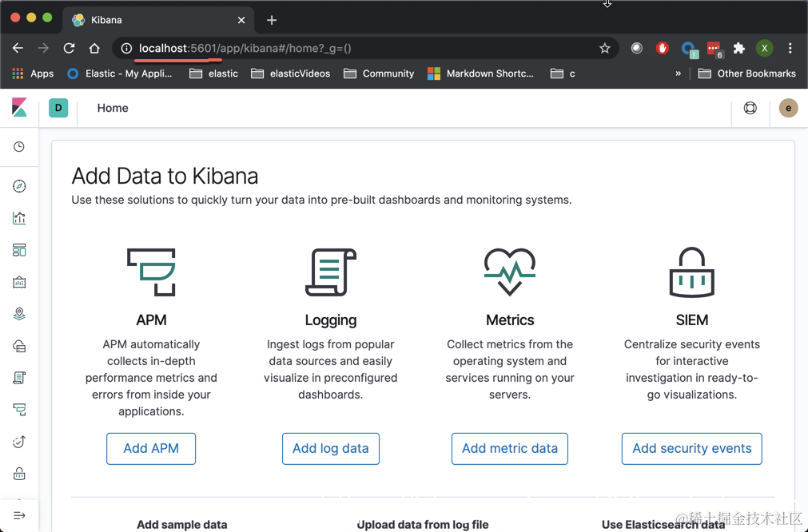Click the address bar URL
Image resolution: width=808 pixels, height=532 pixels.
point(245,49)
